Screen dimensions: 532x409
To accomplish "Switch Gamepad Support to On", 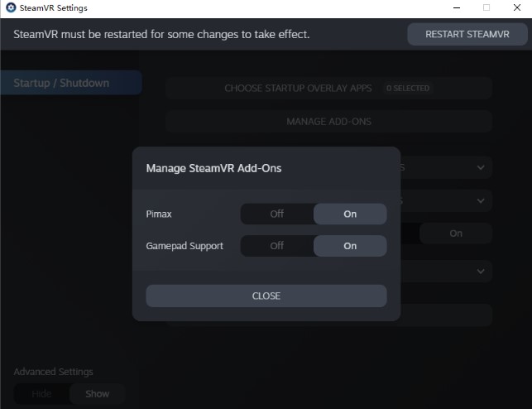I will click(x=350, y=246).
